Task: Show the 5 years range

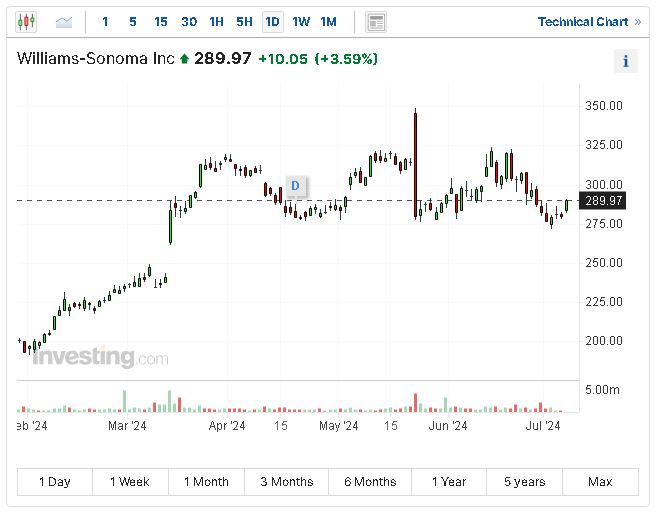Action: click(525, 482)
